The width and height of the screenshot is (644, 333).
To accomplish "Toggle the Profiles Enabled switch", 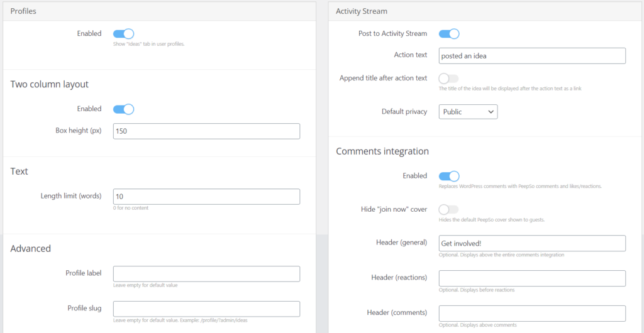I will click(x=123, y=34).
